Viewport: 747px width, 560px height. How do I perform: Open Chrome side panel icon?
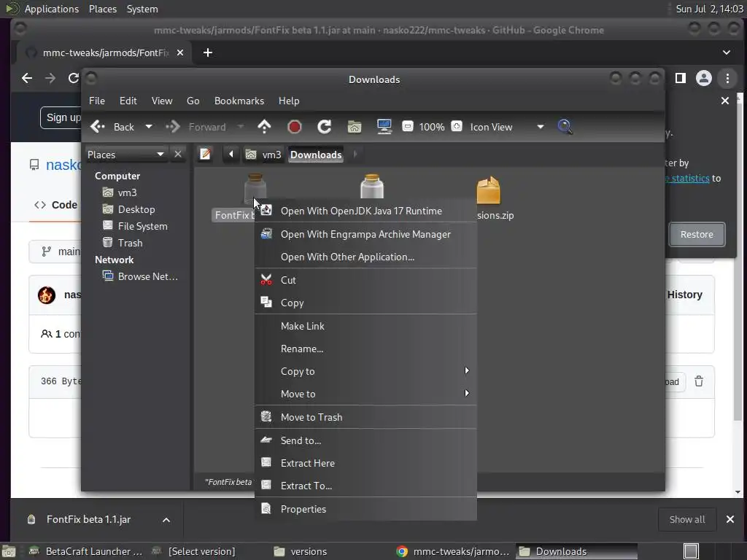(x=681, y=78)
